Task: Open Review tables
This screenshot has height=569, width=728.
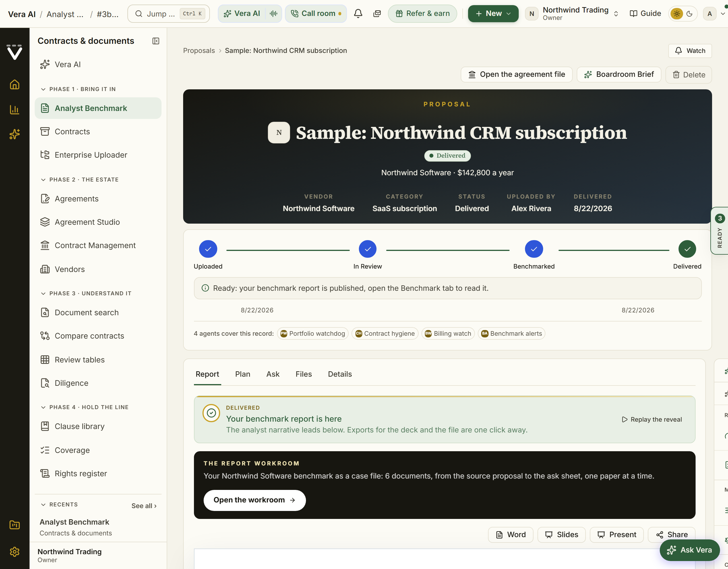Action: (98, 360)
